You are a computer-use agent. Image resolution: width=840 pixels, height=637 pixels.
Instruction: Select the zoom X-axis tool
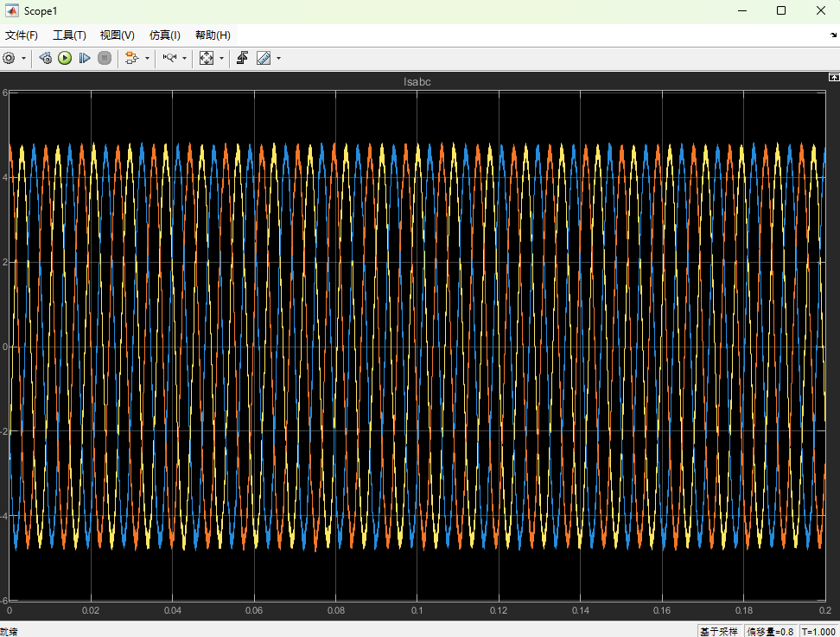(170, 58)
